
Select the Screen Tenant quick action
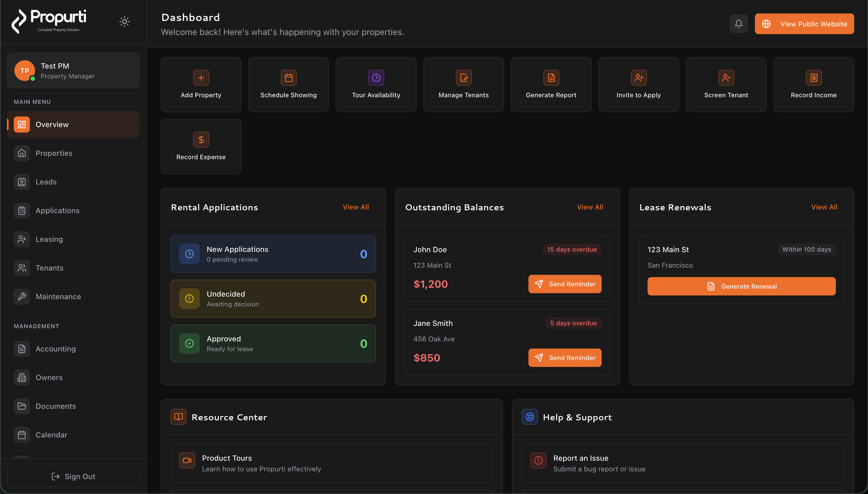(726, 85)
